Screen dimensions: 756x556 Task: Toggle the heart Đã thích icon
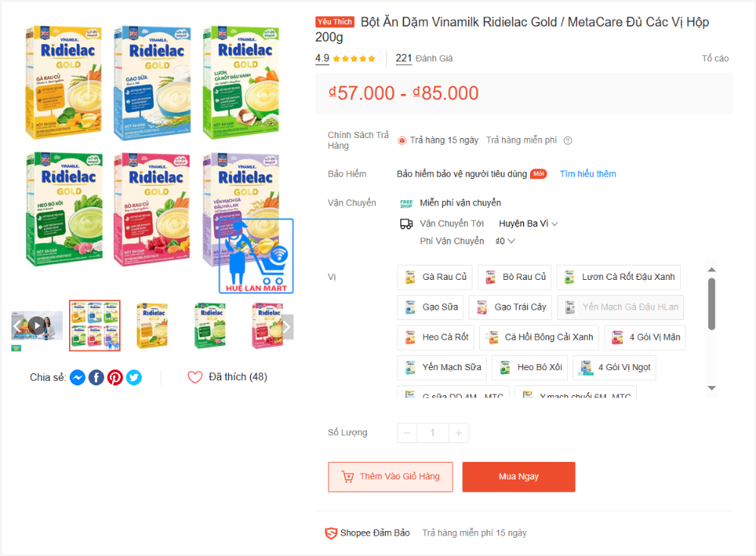(195, 377)
